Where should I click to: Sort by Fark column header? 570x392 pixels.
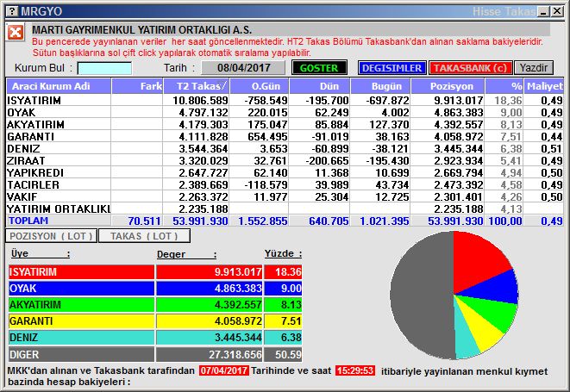pos(137,86)
